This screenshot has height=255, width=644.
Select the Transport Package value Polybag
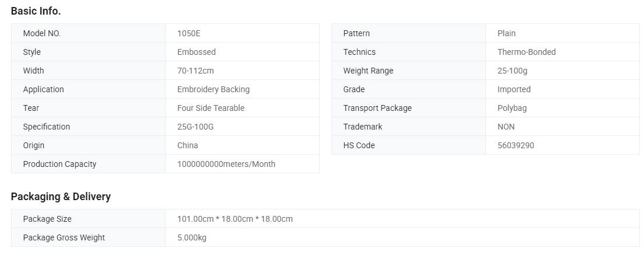512,108
